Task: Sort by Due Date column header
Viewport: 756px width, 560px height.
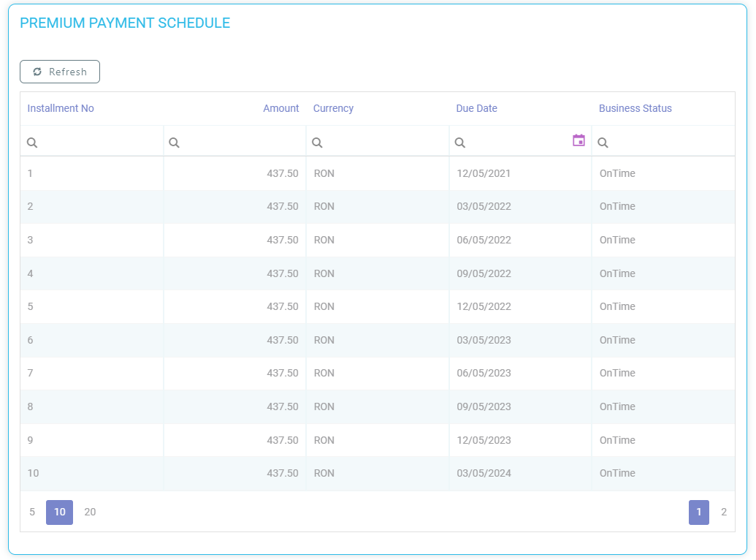Action: tap(476, 108)
